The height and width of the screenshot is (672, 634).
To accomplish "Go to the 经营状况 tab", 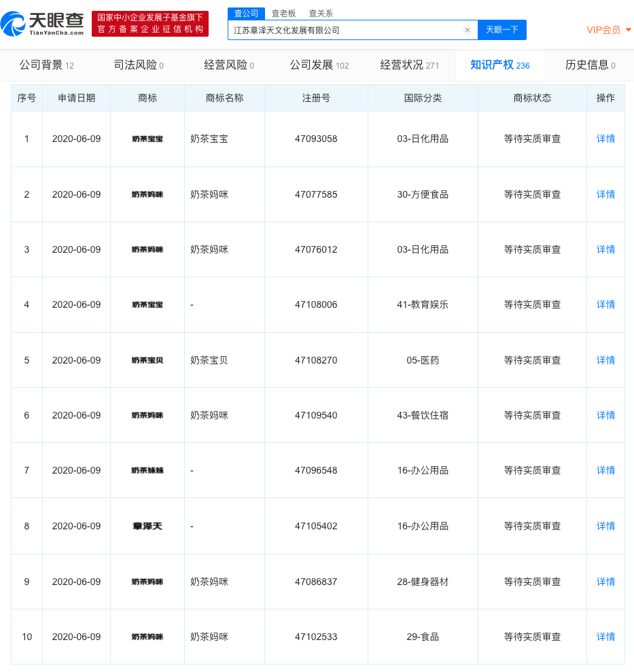I will coord(409,65).
